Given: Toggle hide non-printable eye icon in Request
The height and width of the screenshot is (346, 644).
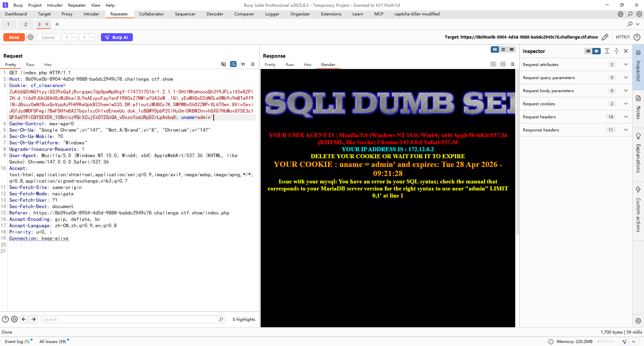Looking at the screenshot, I should [223, 64].
